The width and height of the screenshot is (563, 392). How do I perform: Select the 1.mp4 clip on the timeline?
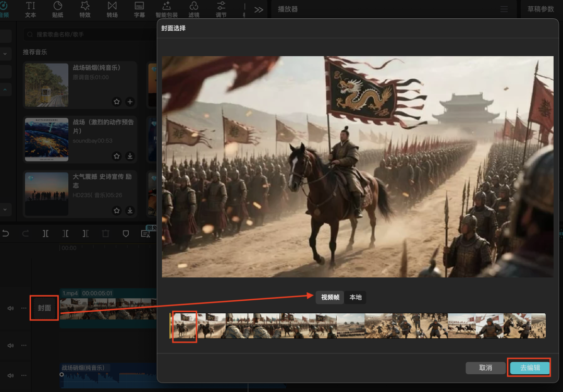click(x=108, y=309)
